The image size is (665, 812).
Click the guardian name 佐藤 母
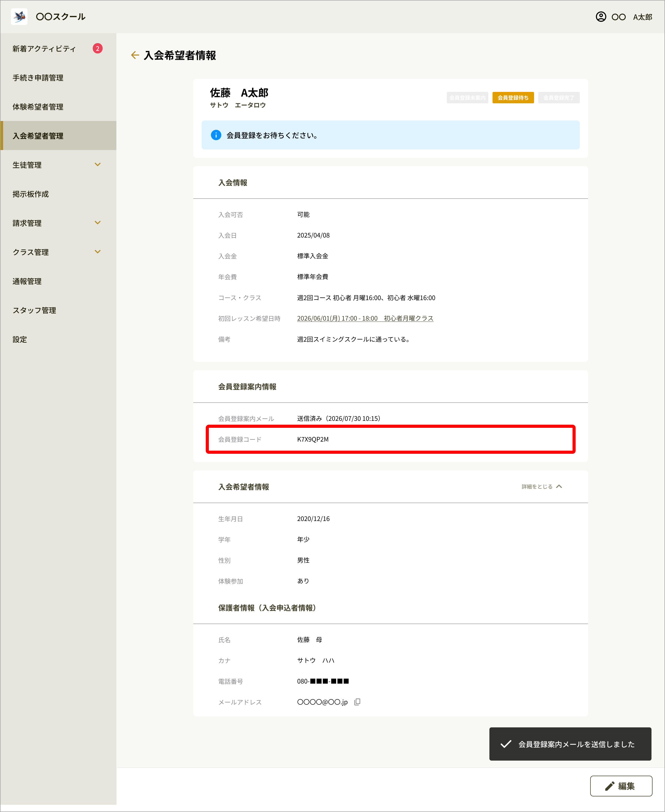pos(310,640)
